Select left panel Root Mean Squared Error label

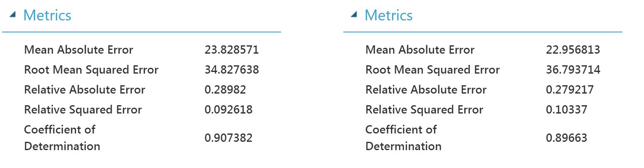point(91,70)
